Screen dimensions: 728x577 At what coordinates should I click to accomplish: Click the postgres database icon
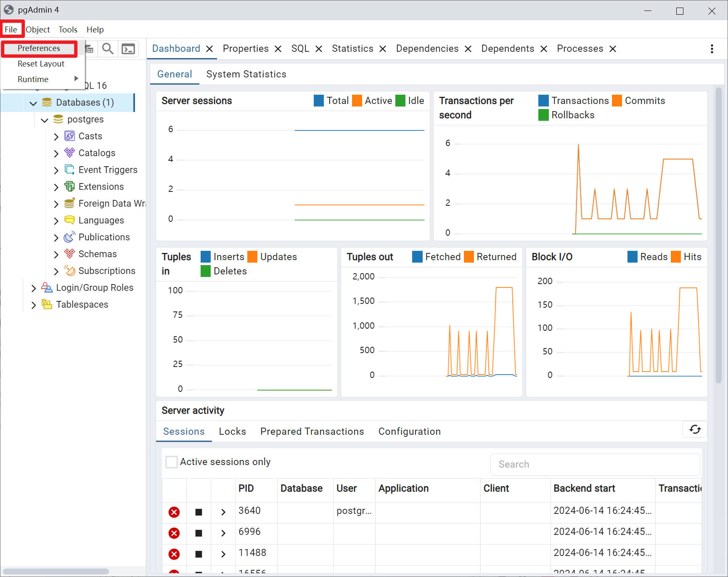(58, 119)
